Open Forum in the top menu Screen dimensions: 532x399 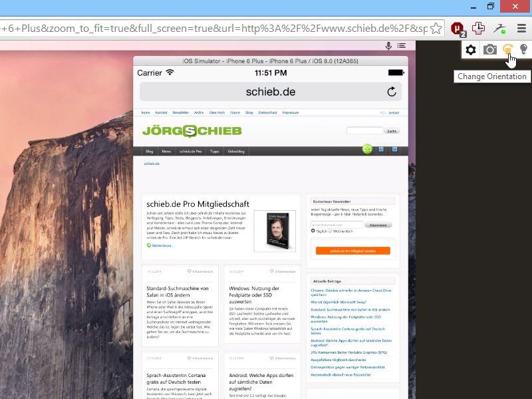(235, 112)
